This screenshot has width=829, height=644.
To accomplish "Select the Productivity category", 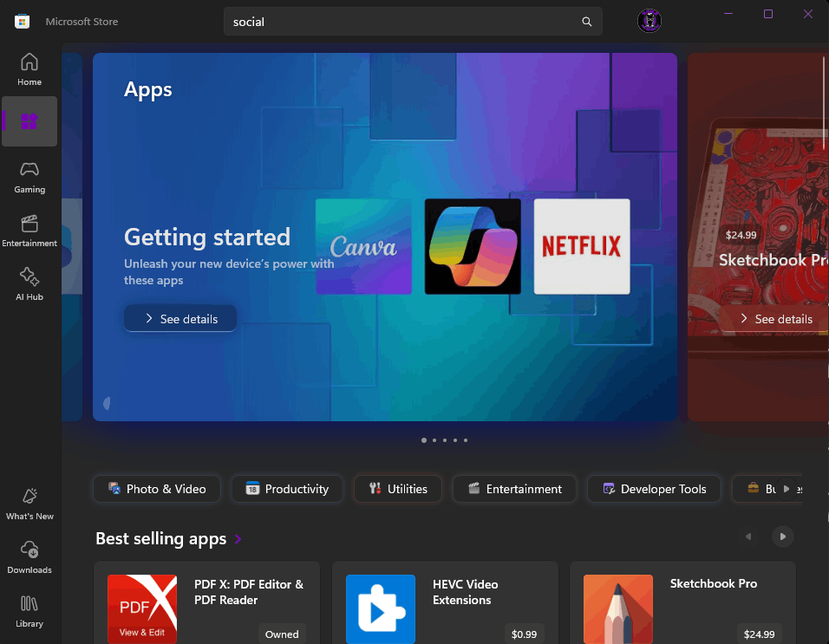I will 287,489.
